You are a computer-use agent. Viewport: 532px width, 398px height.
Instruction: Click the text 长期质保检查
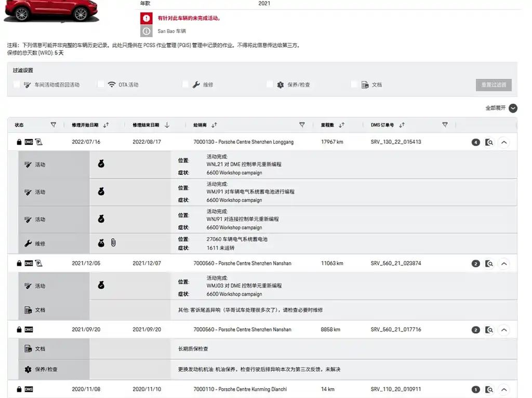point(193,349)
